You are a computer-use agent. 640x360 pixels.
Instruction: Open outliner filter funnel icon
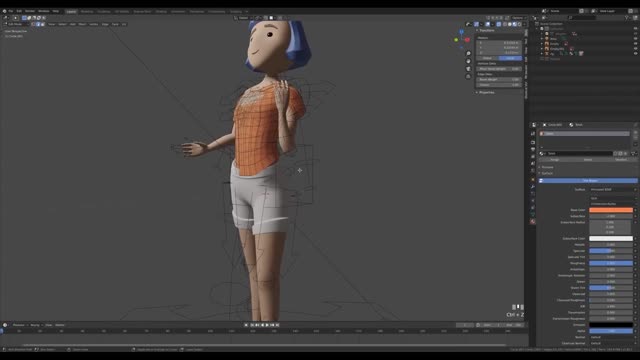627,18
